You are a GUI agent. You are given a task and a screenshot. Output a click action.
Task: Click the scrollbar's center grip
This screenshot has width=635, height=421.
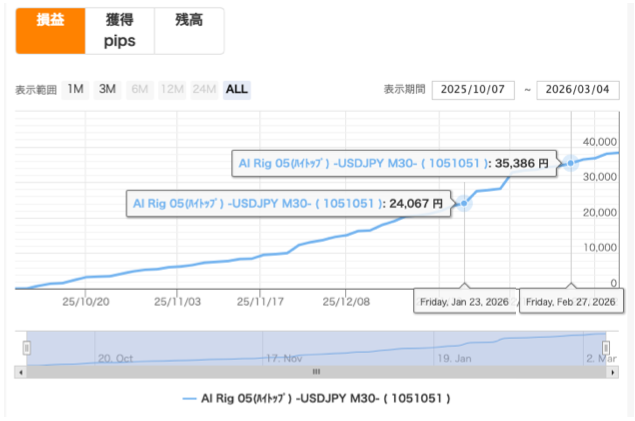(x=316, y=372)
